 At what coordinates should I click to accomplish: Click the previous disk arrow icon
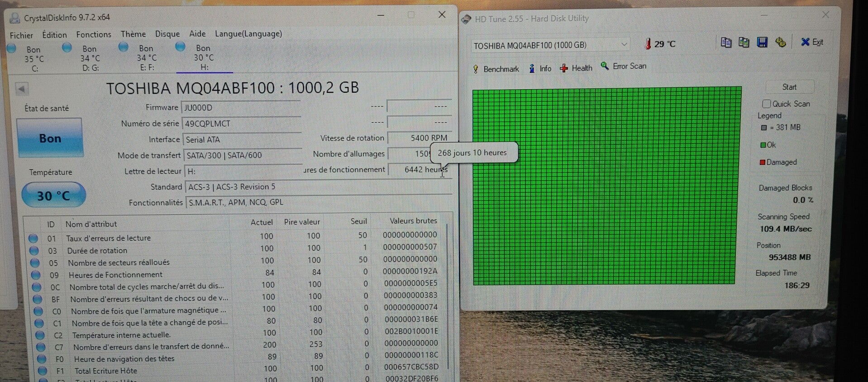(21, 89)
